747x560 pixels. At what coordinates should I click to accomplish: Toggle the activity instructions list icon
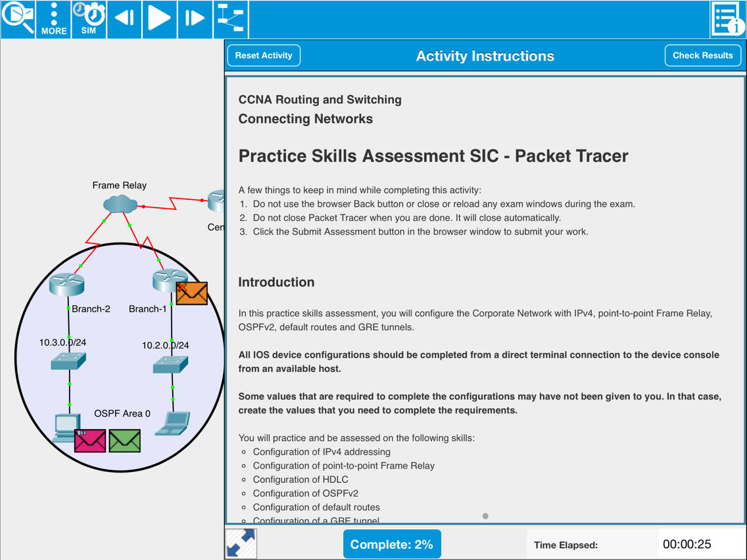click(x=728, y=18)
